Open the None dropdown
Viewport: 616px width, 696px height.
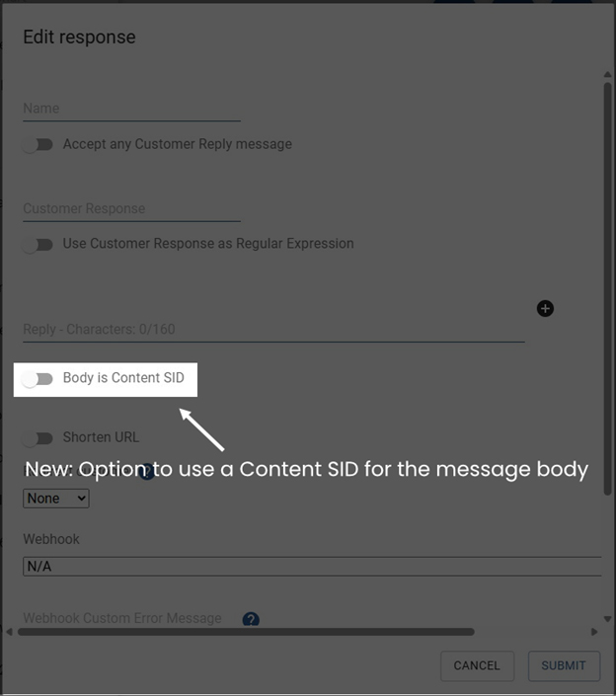click(x=56, y=499)
